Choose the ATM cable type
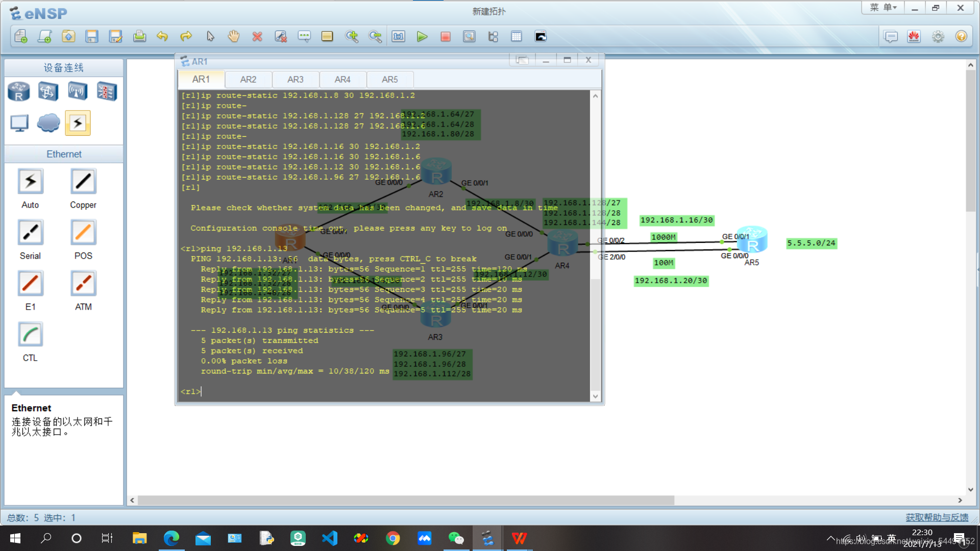 (83, 283)
